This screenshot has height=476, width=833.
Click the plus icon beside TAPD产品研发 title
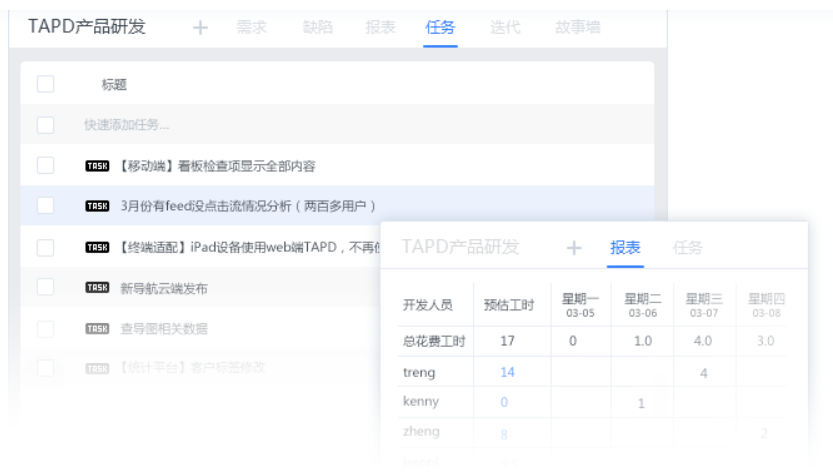pos(200,28)
